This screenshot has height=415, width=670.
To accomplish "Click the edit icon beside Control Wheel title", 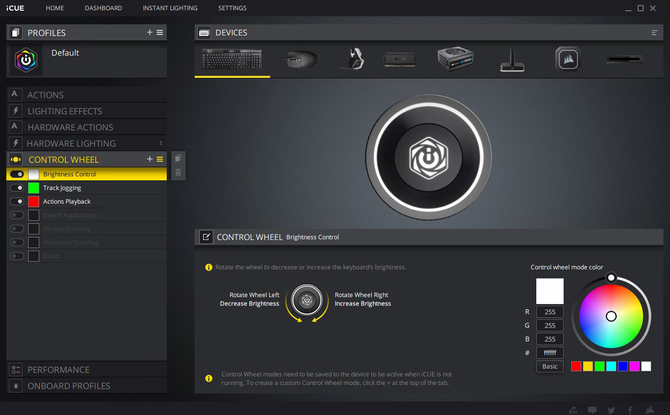I will pos(206,237).
